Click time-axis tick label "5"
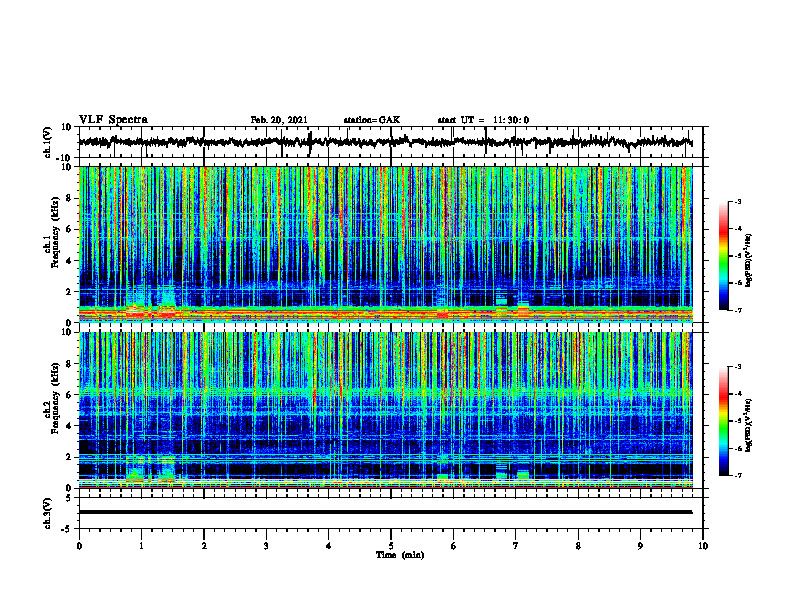 click(x=391, y=546)
